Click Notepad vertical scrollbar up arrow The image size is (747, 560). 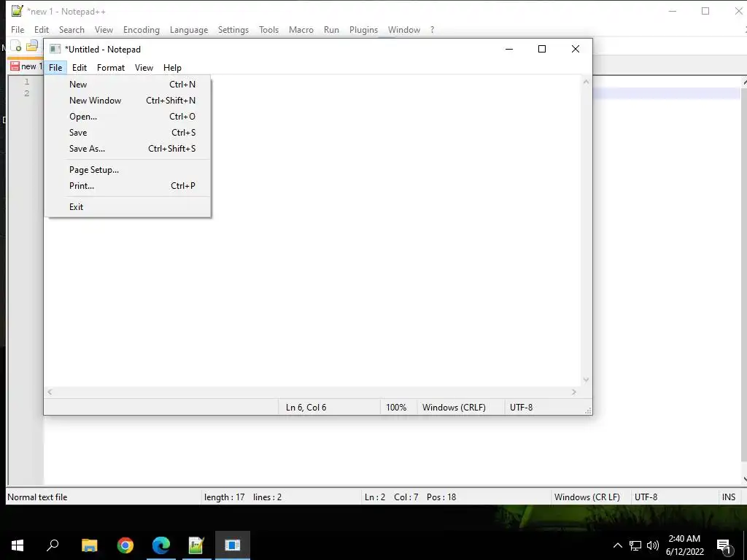(586, 82)
